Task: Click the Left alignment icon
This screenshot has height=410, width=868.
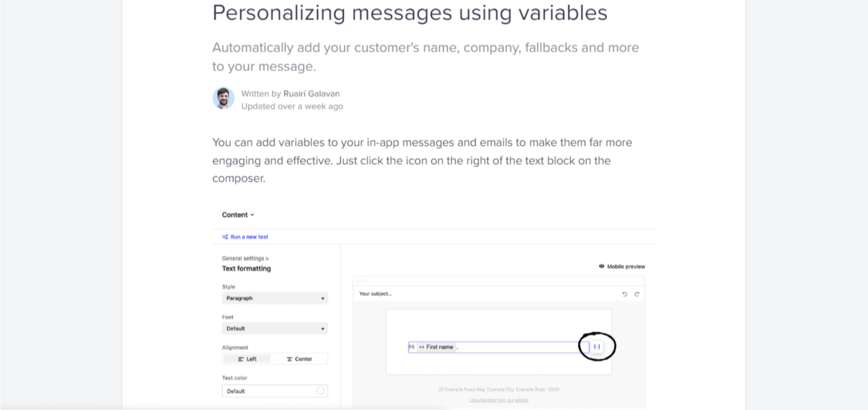Action: [x=241, y=359]
